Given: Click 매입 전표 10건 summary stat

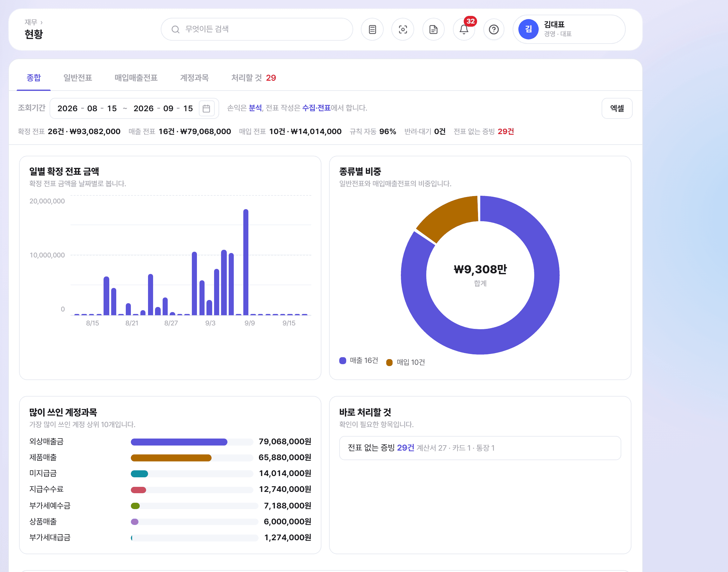Looking at the screenshot, I should pyautogui.click(x=290, y=131).
